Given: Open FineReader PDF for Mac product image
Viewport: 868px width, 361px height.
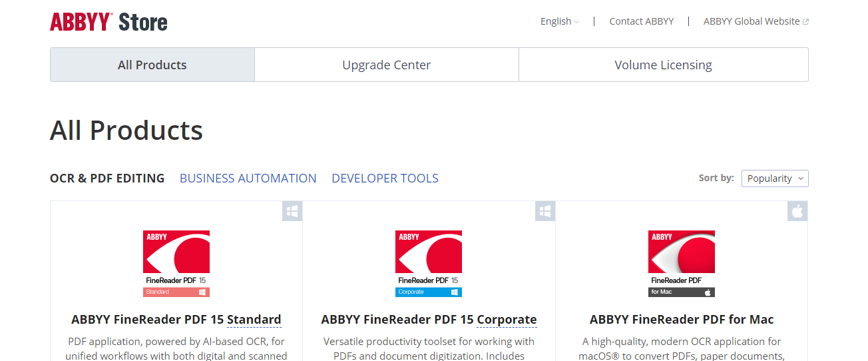Looking at the screenshot, I should (x=682, y=264).
